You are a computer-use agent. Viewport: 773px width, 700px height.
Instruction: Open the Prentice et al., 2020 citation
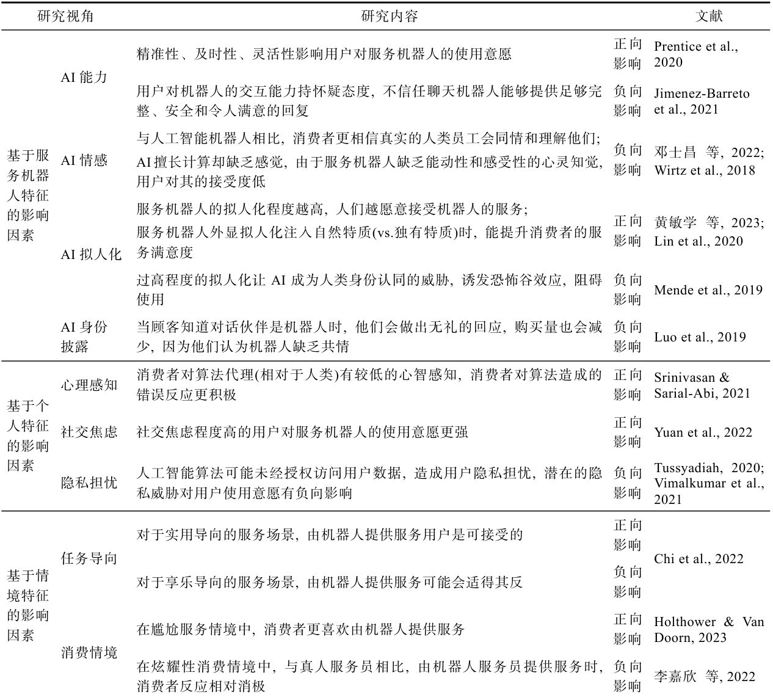[695, 54]
